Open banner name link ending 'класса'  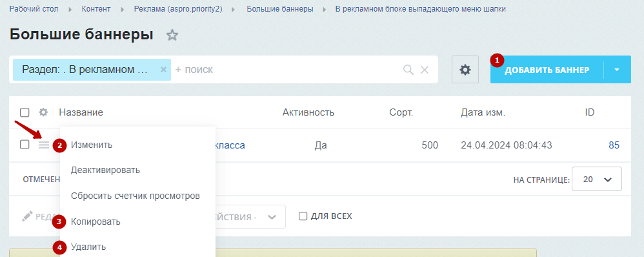230,145
